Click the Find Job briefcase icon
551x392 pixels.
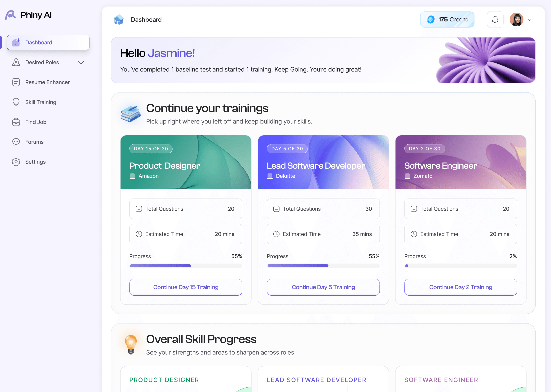(x=16, y=122)
